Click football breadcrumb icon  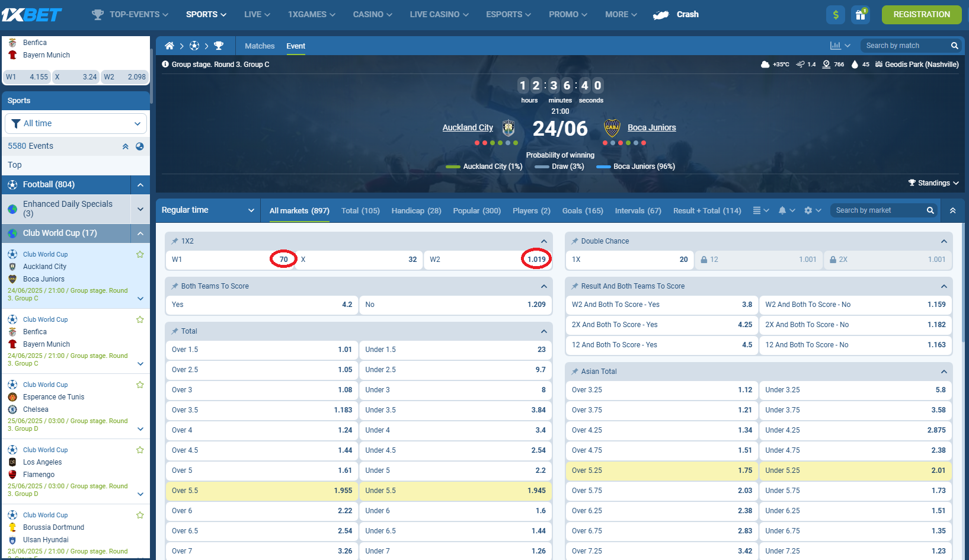pyautogui.click(x=194, y=46)
